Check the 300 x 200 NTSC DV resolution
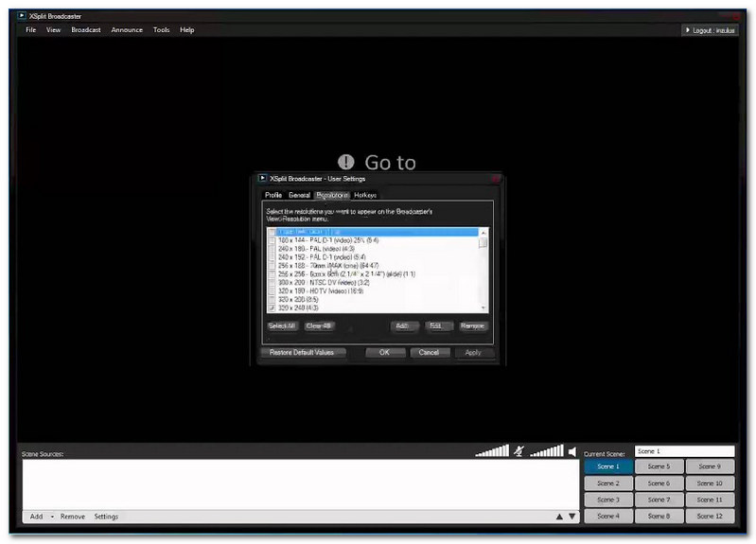Screen dimensions: 756x544 coord(272,283)
